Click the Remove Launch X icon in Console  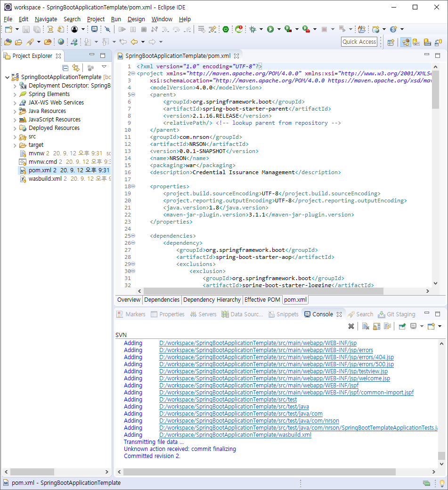[x=351, y=326]
